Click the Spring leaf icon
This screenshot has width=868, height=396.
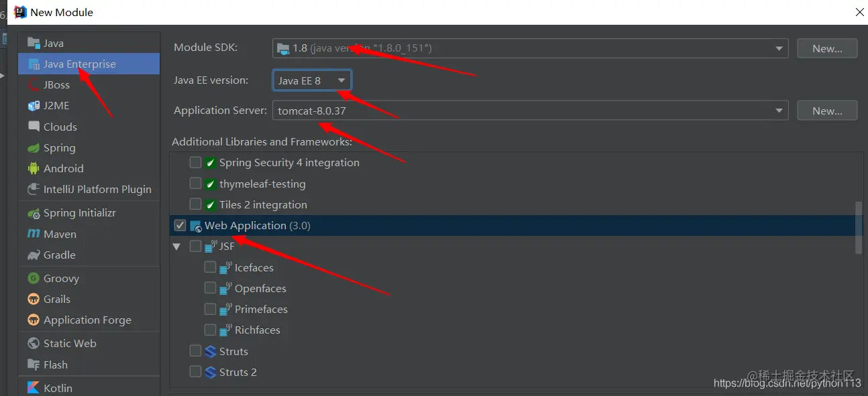(x=34, y=147)
